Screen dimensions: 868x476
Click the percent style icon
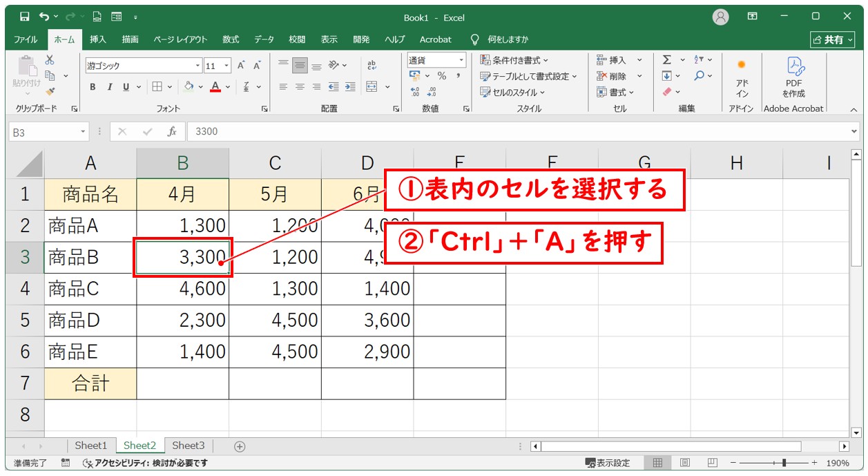point(441,76)
